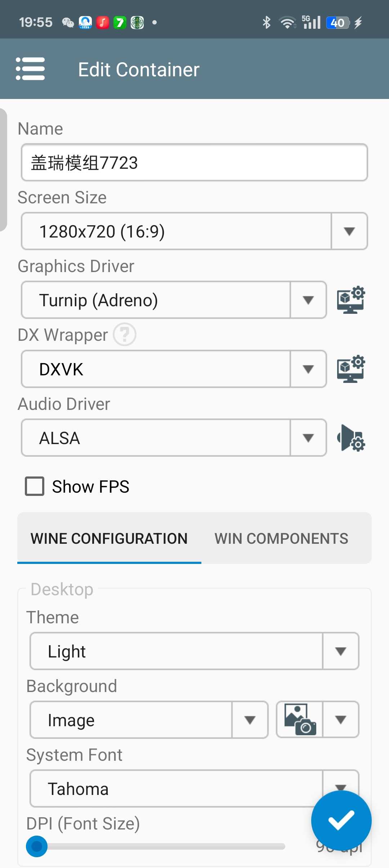Open DX Wrapper configuration settings icon
The image size is (389, 868).
point(351,369)
